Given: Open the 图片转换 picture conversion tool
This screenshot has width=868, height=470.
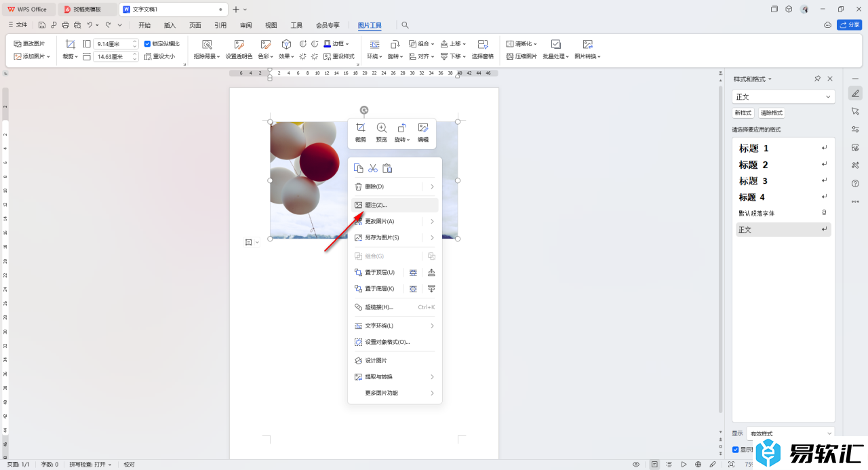Looking at the screenshot, I should coord(588,50).
